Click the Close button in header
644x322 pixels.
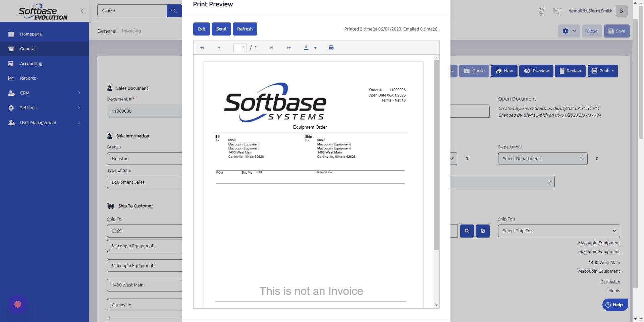(592, 31)
